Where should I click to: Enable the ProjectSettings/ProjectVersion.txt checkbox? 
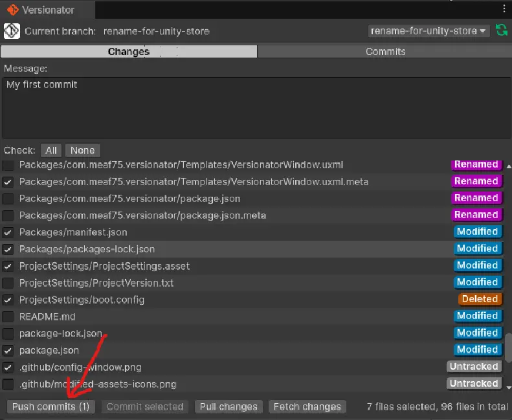[8, 283]
